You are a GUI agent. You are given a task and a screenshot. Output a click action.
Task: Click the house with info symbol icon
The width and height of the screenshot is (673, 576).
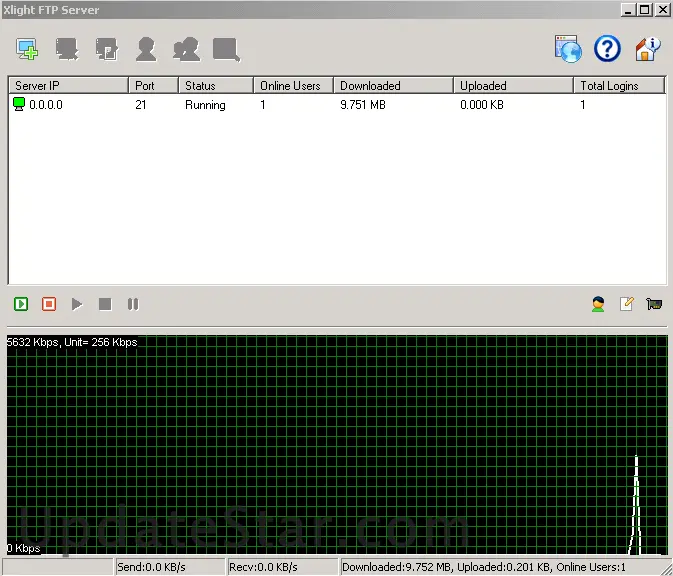(648, 48)
